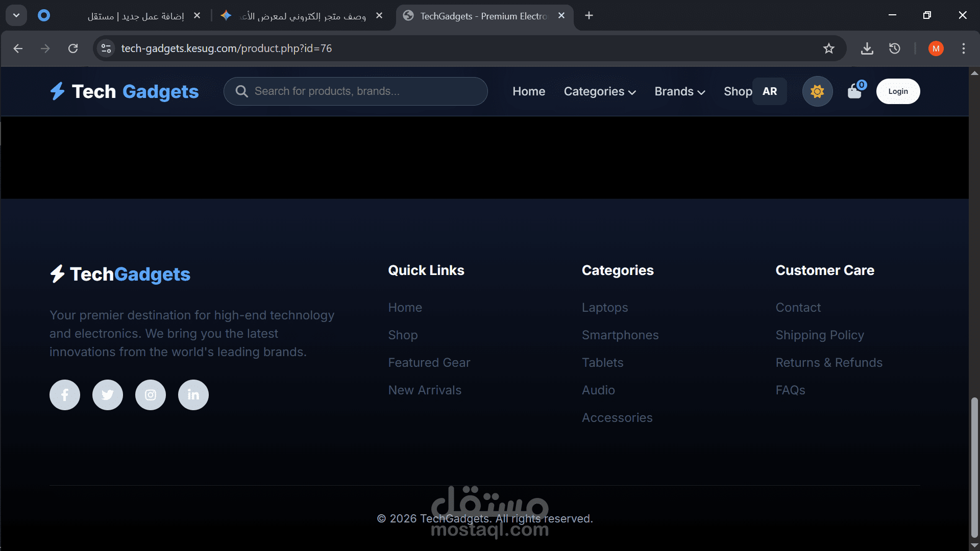Open the shopping cart bag icon

tap(854, 91)
